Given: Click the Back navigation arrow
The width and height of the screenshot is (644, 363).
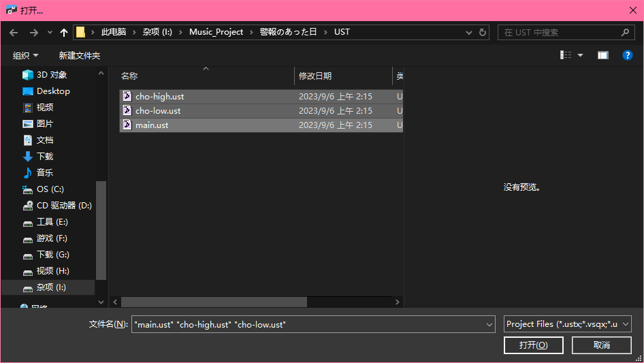Looking at the screenshot, I should [14, 33].
